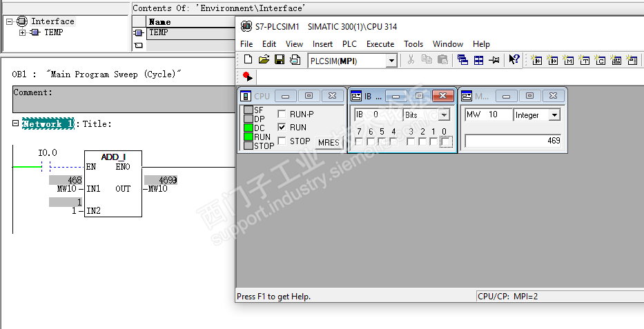The height and width of the screenshot is (329, 644).
Task: Toggle input bit 3 checkbox of IB 0
Action: point(411,141)
